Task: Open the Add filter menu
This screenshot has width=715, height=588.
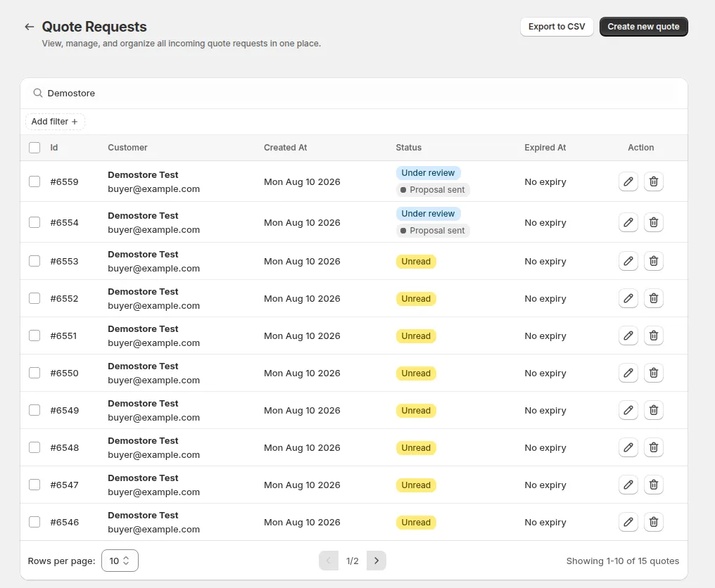Action: click(55, 122)
